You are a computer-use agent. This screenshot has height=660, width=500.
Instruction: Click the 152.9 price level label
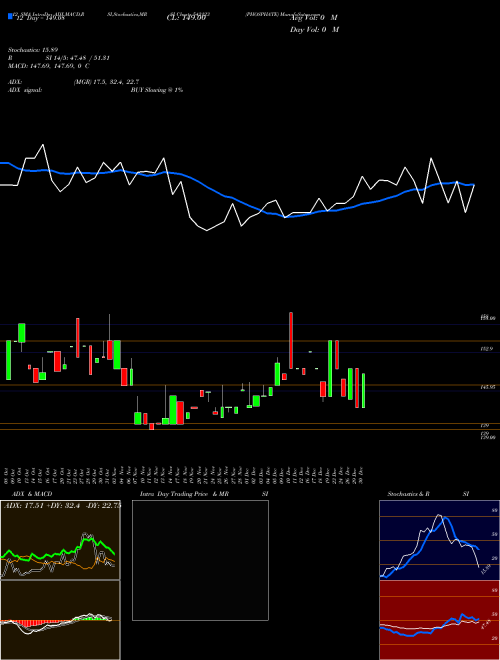point(487,349)
